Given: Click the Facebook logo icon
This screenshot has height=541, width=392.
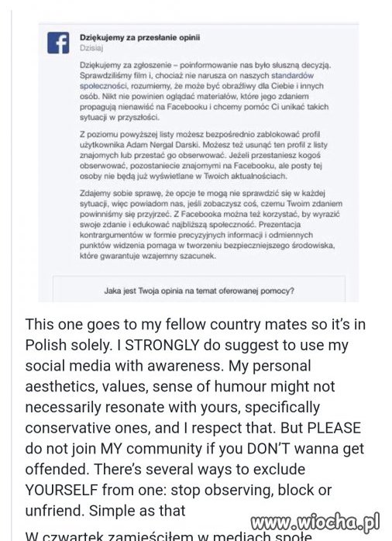Looking at the screenshot, I should 58,43.
